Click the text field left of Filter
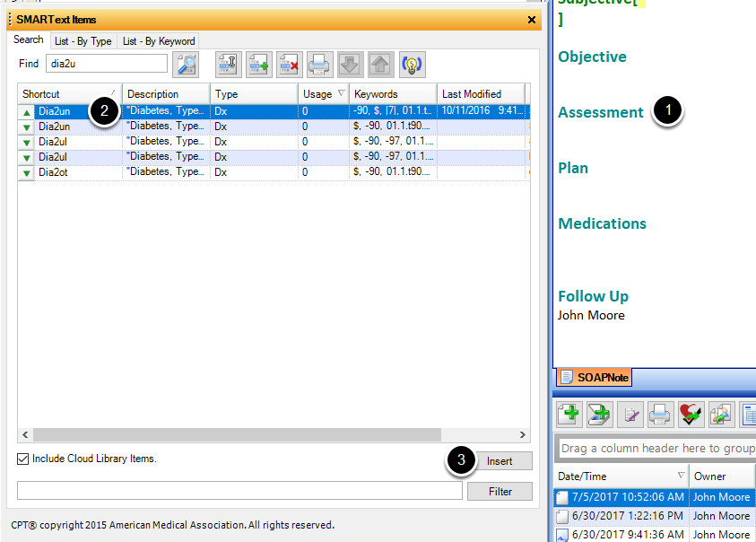 coord(239,491)
